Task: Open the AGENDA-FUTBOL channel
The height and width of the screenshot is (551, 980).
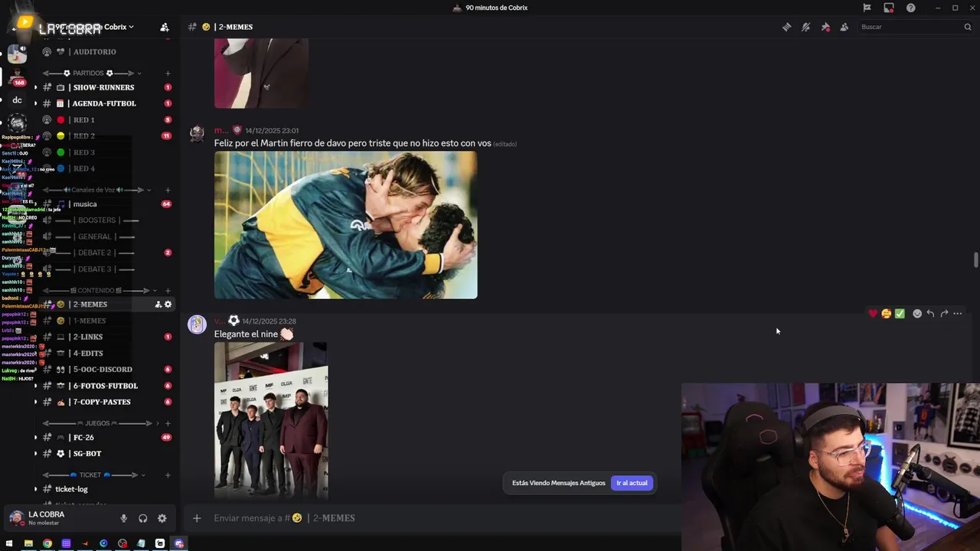Action: [103, 103]
